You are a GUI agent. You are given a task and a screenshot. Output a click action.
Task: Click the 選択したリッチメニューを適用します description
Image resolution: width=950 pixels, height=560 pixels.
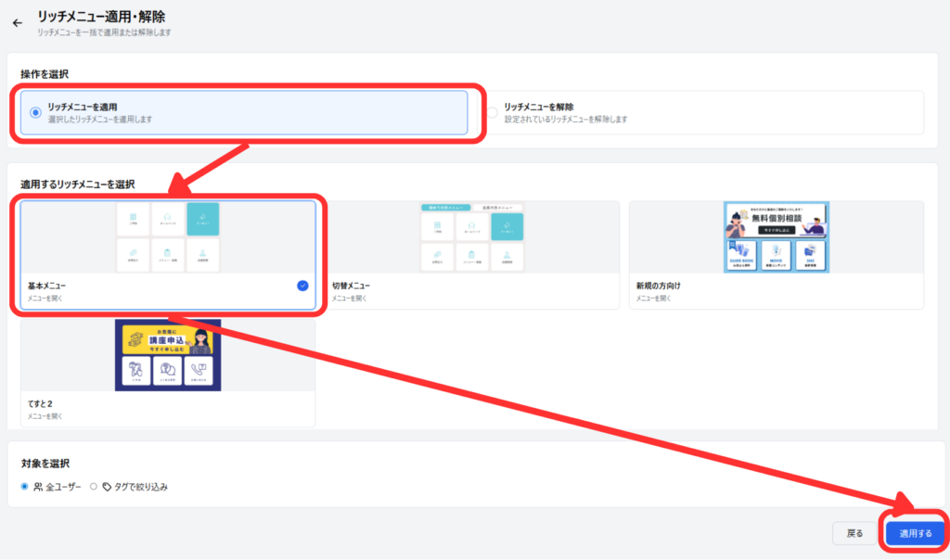pos(99,120)
